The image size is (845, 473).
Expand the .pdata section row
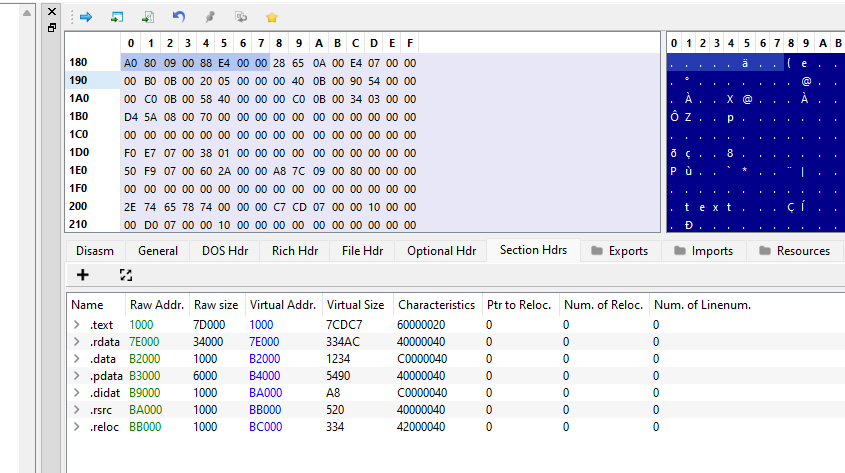click(77, 375)
